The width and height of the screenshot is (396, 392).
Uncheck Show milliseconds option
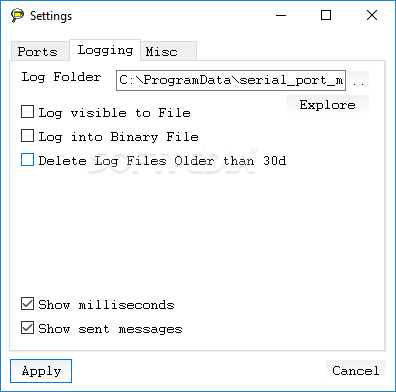coord(27,304)
